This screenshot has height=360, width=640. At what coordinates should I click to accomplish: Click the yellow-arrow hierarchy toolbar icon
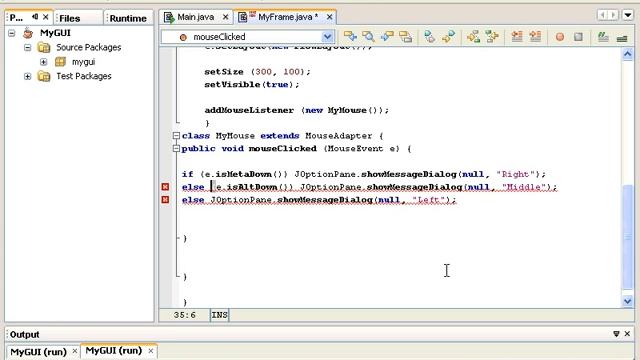473,37
